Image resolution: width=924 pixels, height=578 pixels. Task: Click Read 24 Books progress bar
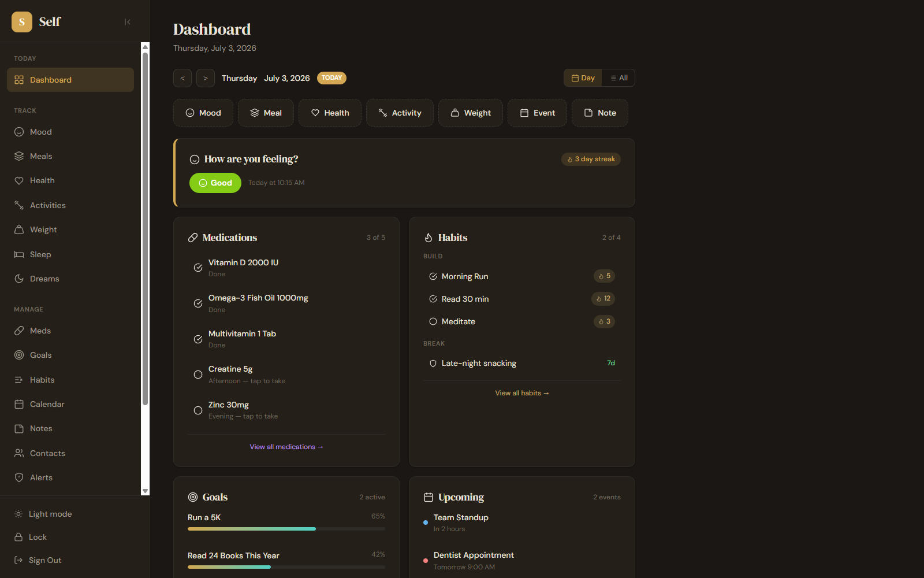click(286, 567)
